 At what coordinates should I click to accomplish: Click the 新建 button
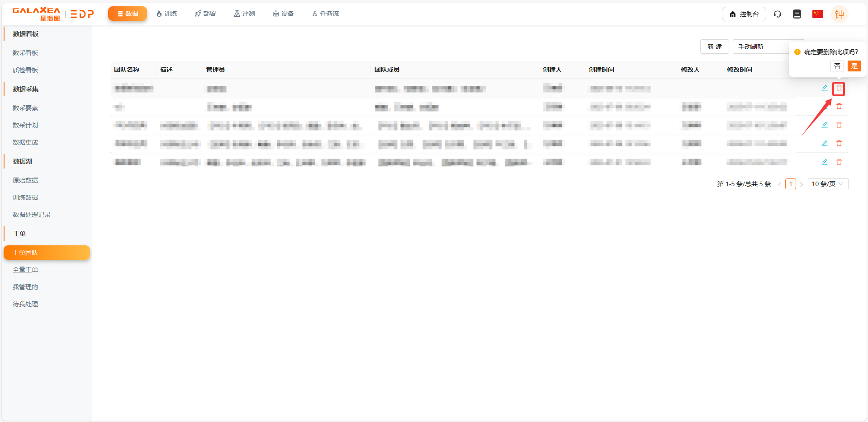click(x=714, y=47)
